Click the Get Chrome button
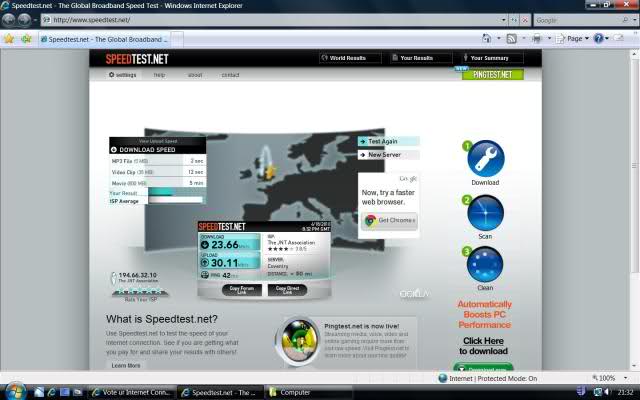The height and width of the screenshot is (400, 640). click(389, 220)
